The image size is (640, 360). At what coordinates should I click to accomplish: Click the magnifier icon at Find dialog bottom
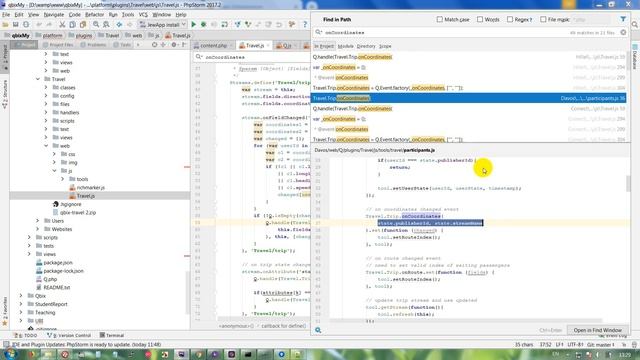318,330
